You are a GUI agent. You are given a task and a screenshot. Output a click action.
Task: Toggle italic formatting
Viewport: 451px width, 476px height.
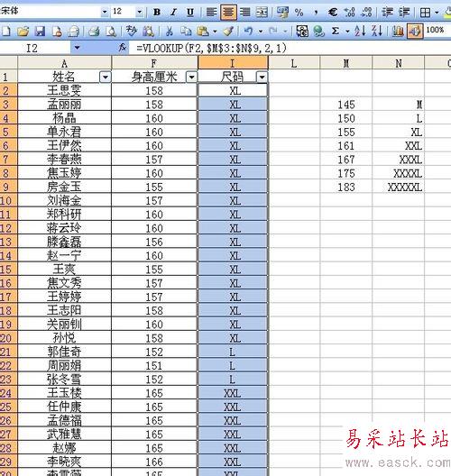tap(173, 12)
